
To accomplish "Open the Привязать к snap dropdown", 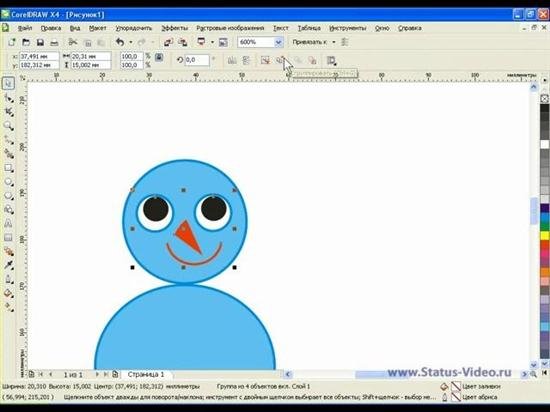I will tap(314, 42).
